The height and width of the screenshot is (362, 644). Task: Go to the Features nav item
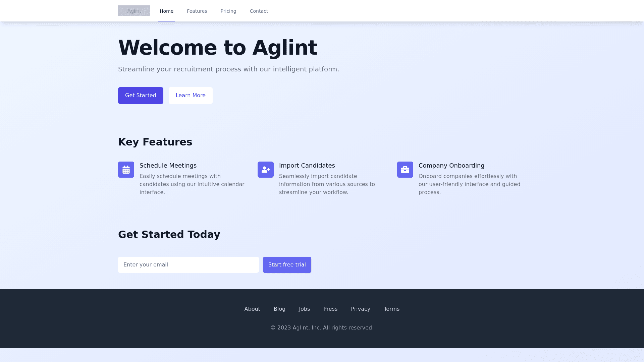(x=197, y=11)
